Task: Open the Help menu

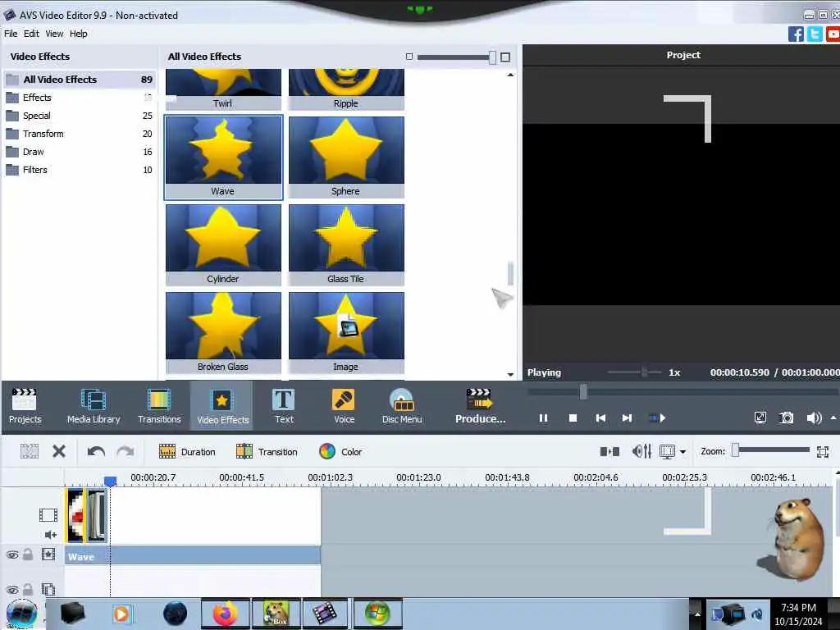Action: 78,33
